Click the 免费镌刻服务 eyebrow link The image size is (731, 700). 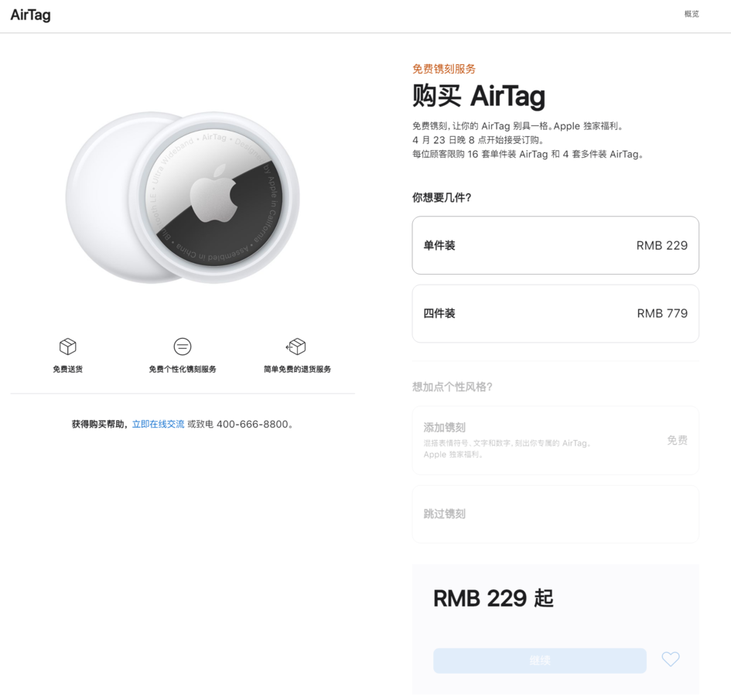coord(444,68)
